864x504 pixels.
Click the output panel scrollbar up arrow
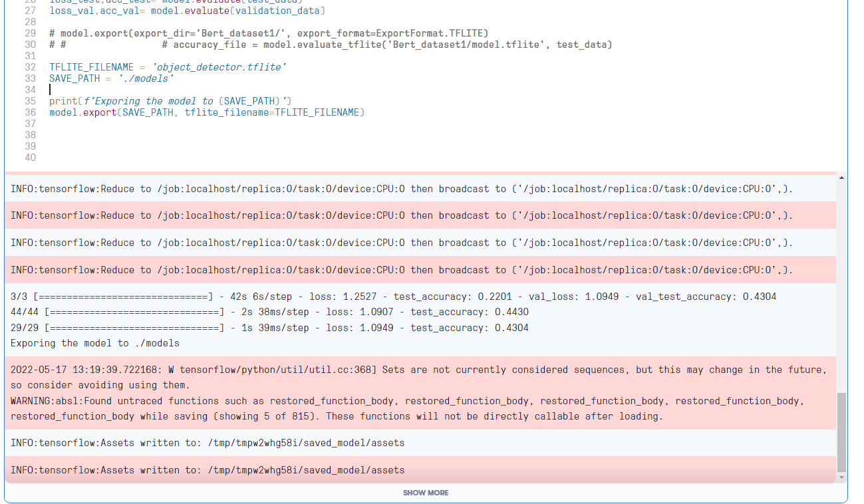(841, 178)
